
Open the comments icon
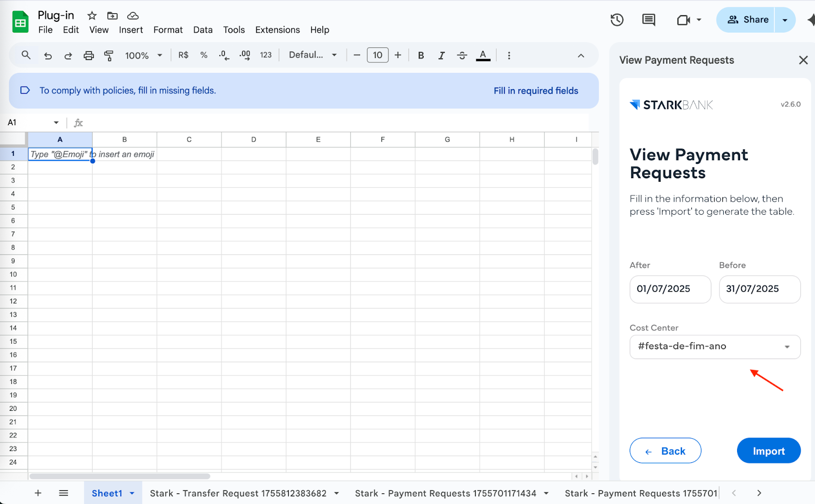pyautogui.click(x=648, y=20)
